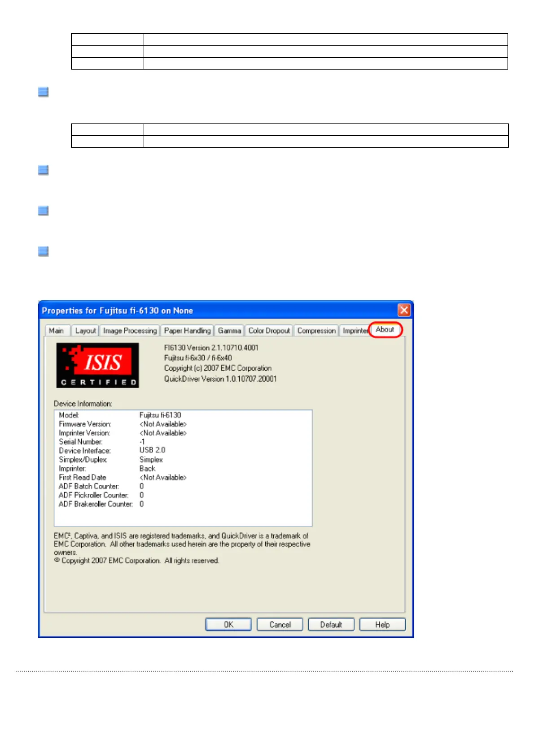Switch to the Main tab
534x756 pixels.
tap(57, 331)
